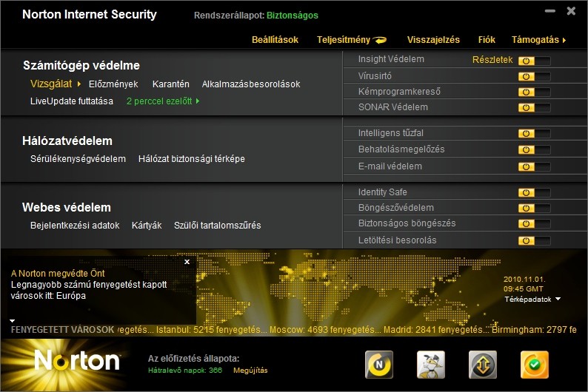The width and height of the screenshot is (588, 392).
Task: Click the Fenyegetett városok ticker
Action: [294, 330]
